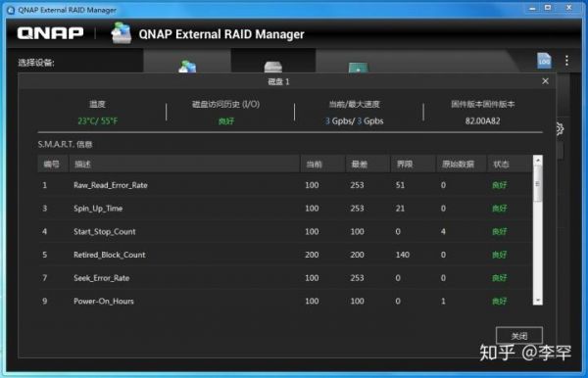Click the 选择设备 label
The height and width of the screenshot is (378, 588).
36,63
